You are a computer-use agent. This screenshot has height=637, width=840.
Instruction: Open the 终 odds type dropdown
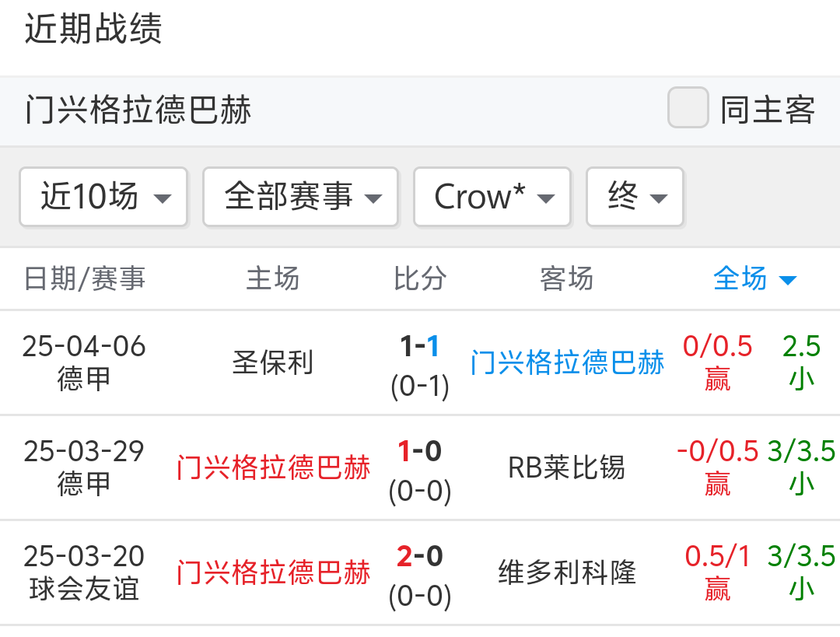tap(635, 197)
